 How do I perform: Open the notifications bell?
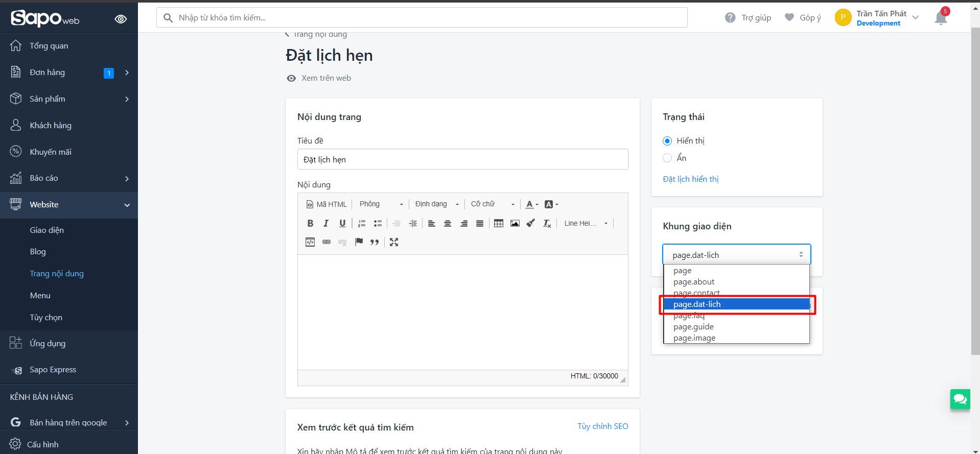(x=941, y=18)
